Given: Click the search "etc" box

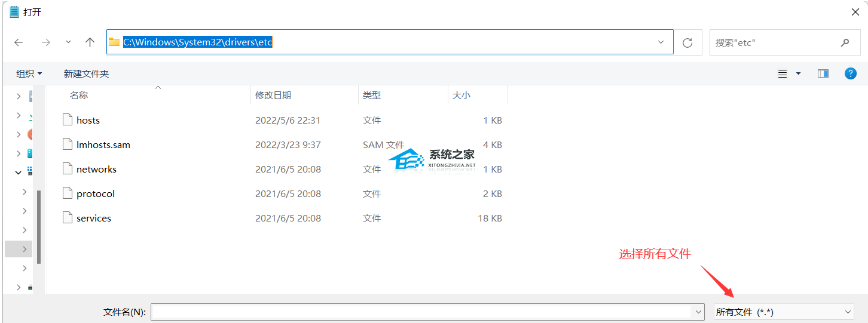Looking at the screenshot, I should coord(784,42).
